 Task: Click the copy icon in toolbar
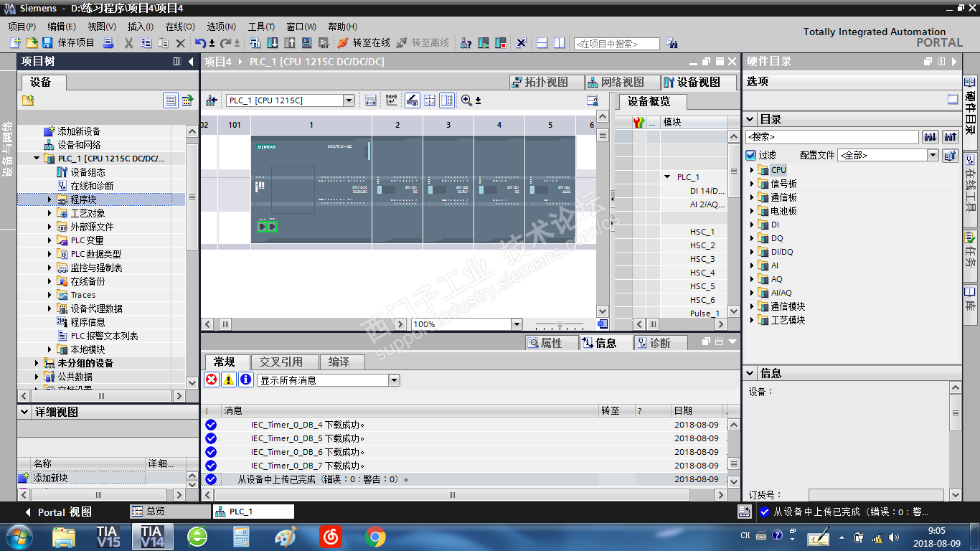point(146,43)
